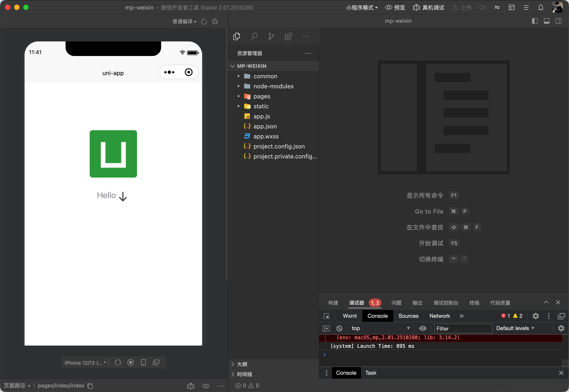Toggle live expression eye icon
Image resolution: width=569 pixels, height=392 pixels.
pos(423,328)
